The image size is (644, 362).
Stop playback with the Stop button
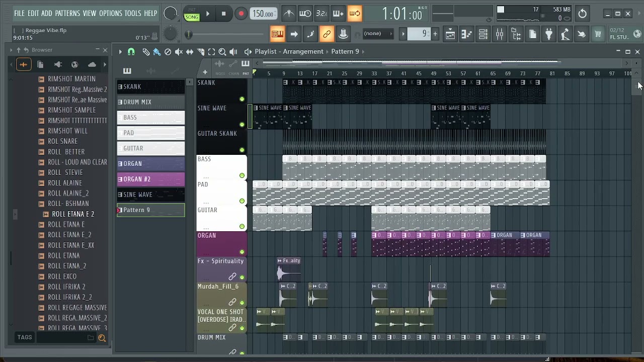point(224,14)
